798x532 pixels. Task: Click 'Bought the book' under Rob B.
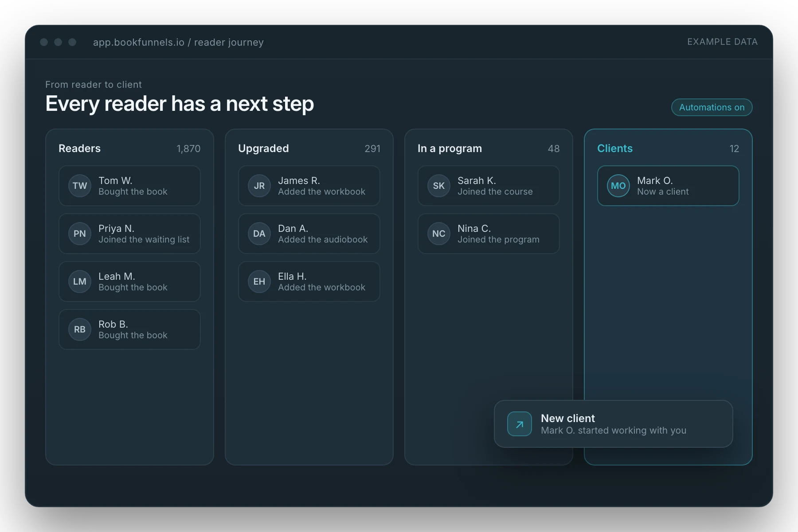(x=133, y=335)
